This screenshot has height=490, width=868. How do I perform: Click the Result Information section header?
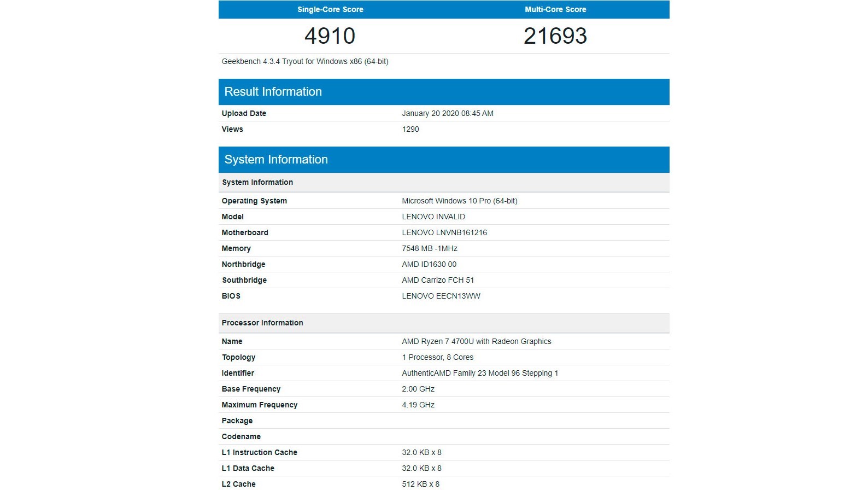tap(444, 92)
